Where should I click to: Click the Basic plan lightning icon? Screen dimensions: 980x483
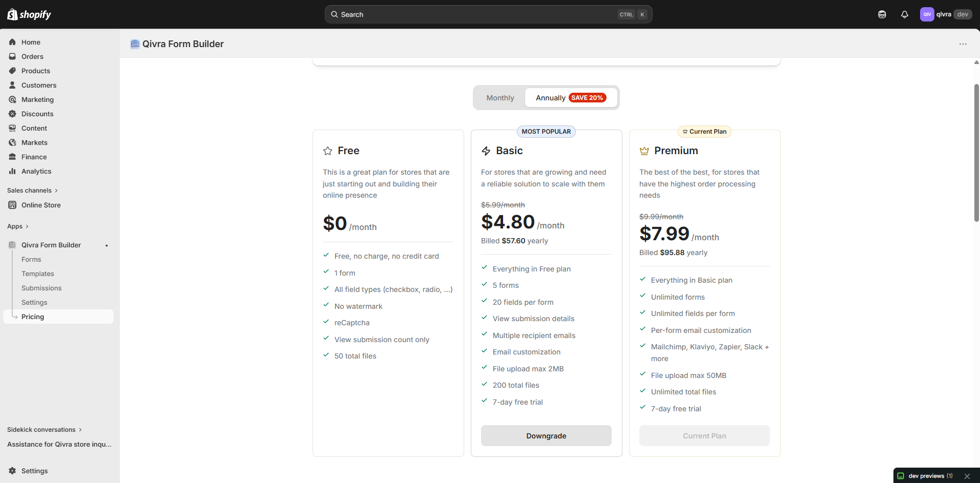(x=486, y=151)
